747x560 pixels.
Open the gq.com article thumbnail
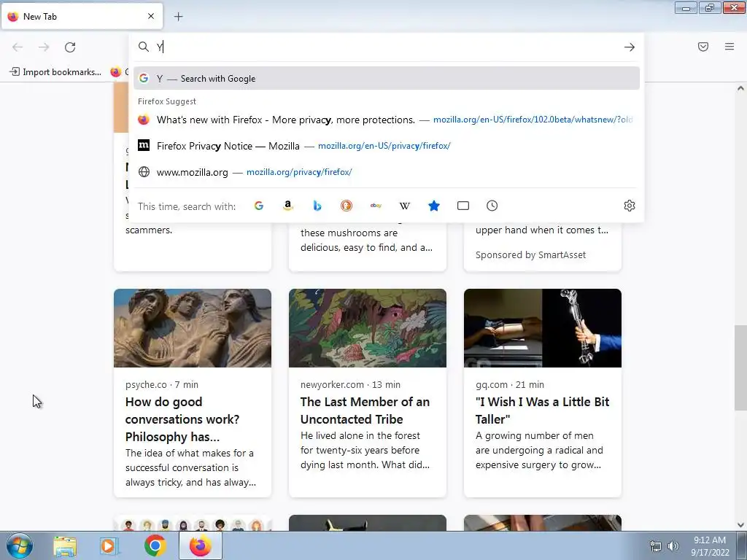(543, 328)
